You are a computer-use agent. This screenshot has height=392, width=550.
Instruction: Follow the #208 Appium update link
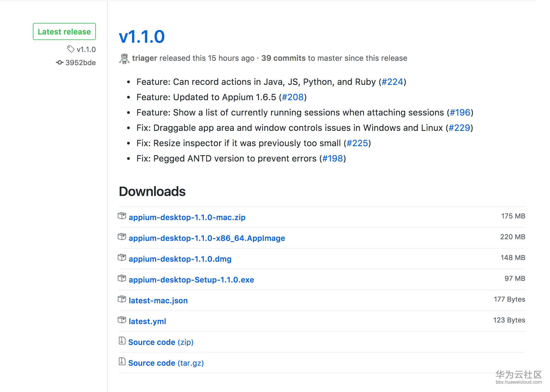(293, 97)
